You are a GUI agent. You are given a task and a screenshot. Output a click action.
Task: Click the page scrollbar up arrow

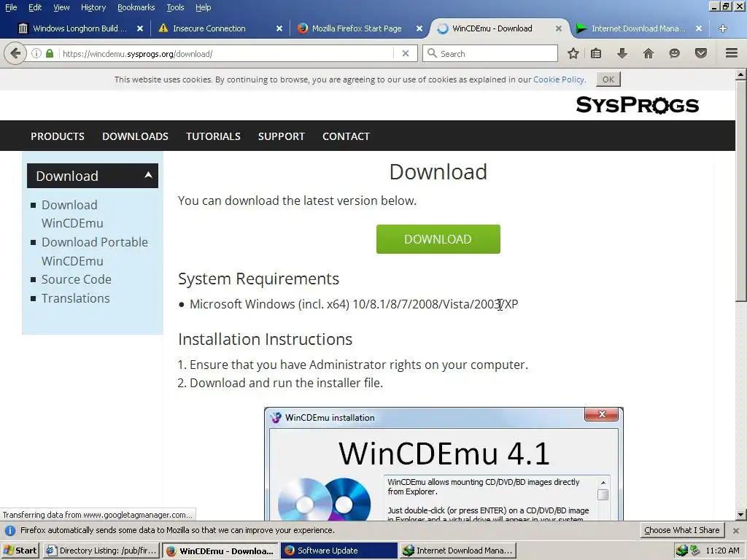tap(741, 74)
